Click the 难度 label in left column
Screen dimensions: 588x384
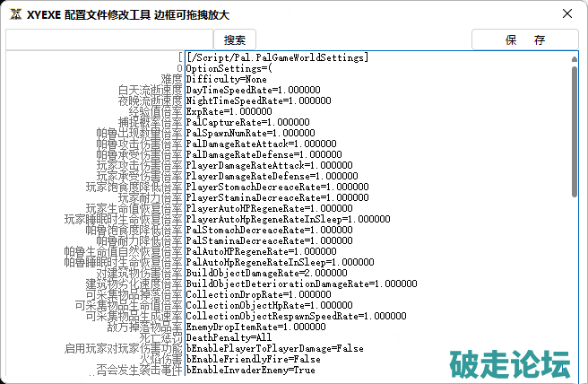coord(171,79)
